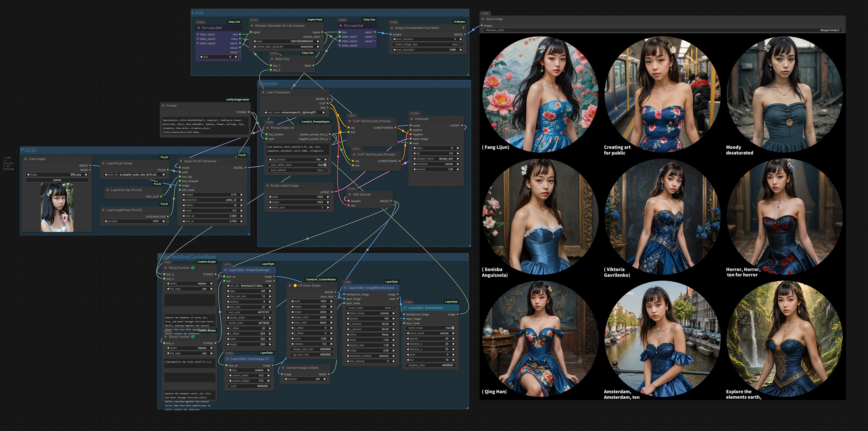Image resolution: width=868 pixels, height=431 pixels.
Task: Click the flow input arrow on For Loop End
Action: pos(340,32)
